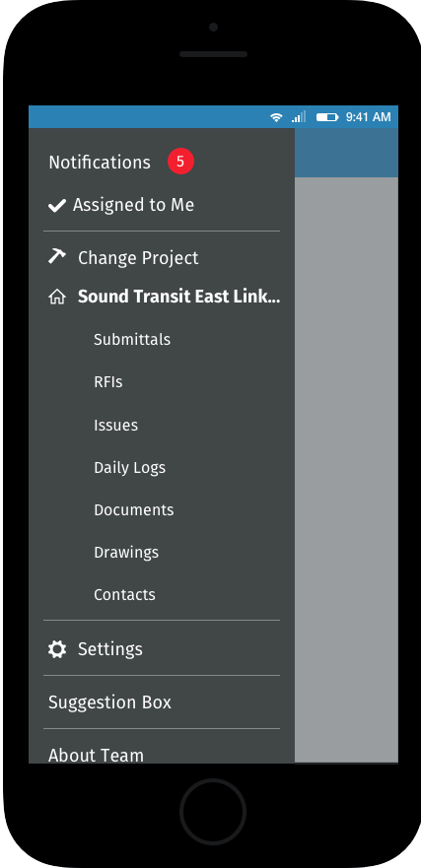This screenshot has width=421, height=868.
Task: Open the Assigned to Me list
Action: pos(133,205)
